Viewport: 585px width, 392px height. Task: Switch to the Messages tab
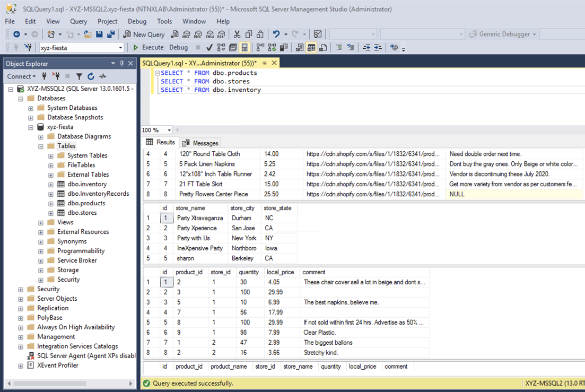pos(200,143)
